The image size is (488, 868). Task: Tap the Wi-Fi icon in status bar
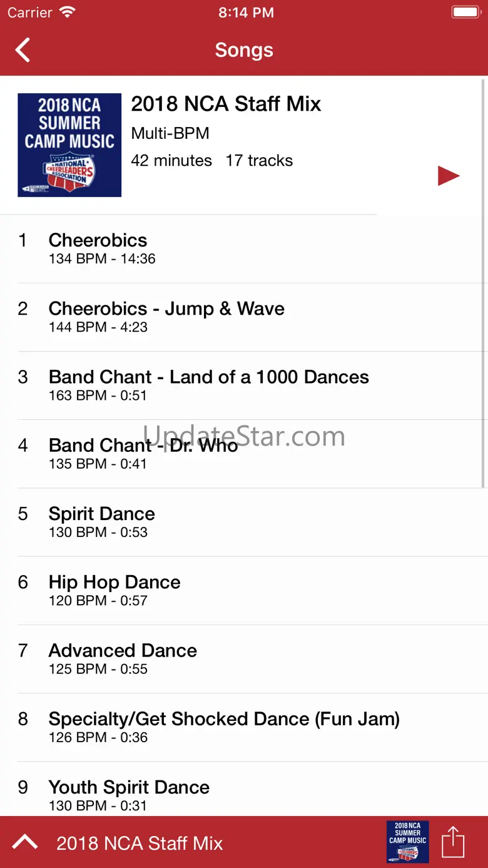pyautogui.click(x=66, y=13)
